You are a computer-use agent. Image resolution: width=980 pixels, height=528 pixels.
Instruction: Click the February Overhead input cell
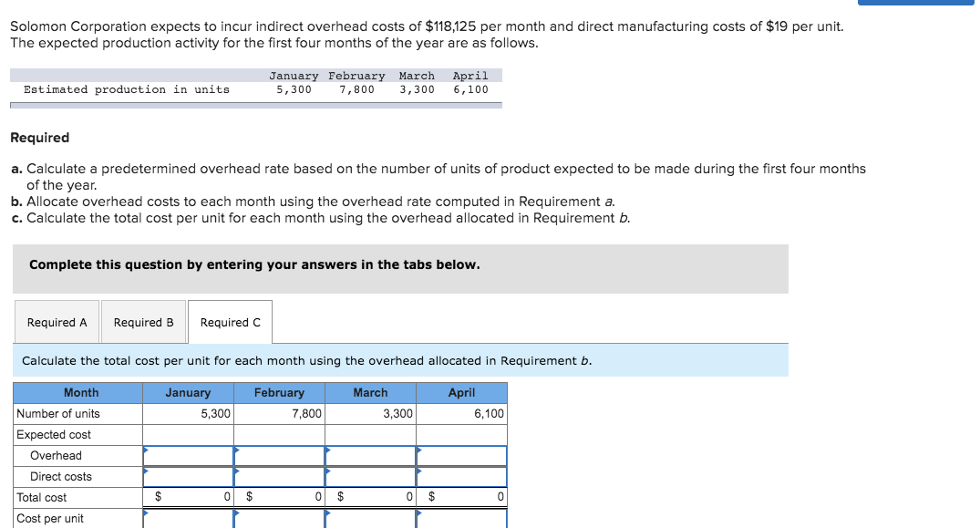point(279,456)
